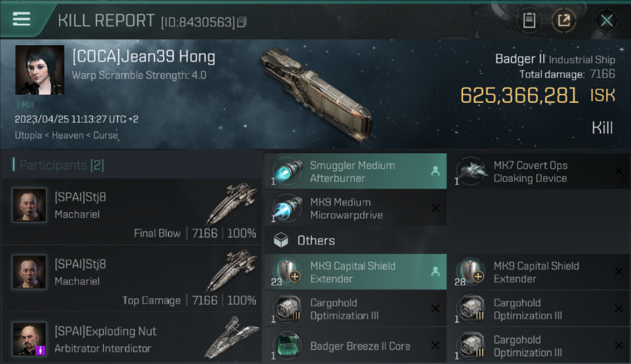Click the Participants [2] header
Image resolution: width=631 pixels, height=364 pixels.
[x=59, y=165]
